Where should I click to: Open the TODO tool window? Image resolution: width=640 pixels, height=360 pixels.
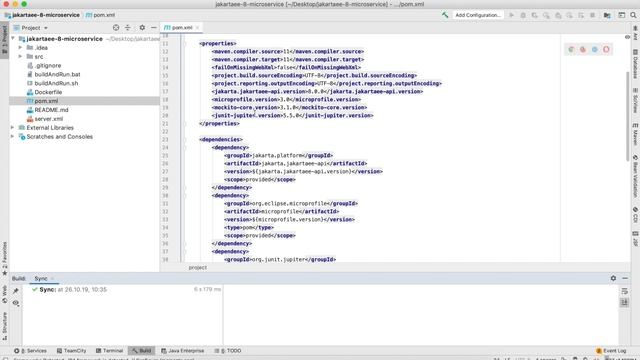click(x=228, y=351)
